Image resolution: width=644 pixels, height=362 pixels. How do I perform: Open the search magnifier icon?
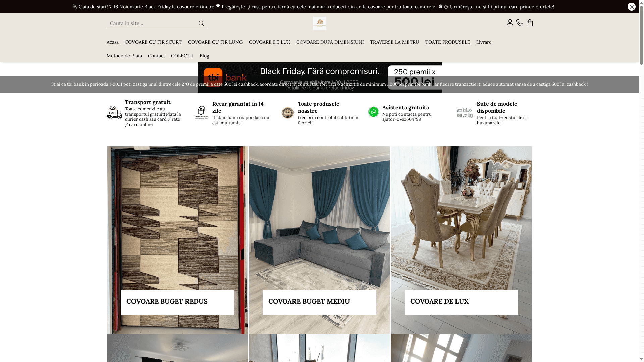pyautogui.click(x=201, y=23)
